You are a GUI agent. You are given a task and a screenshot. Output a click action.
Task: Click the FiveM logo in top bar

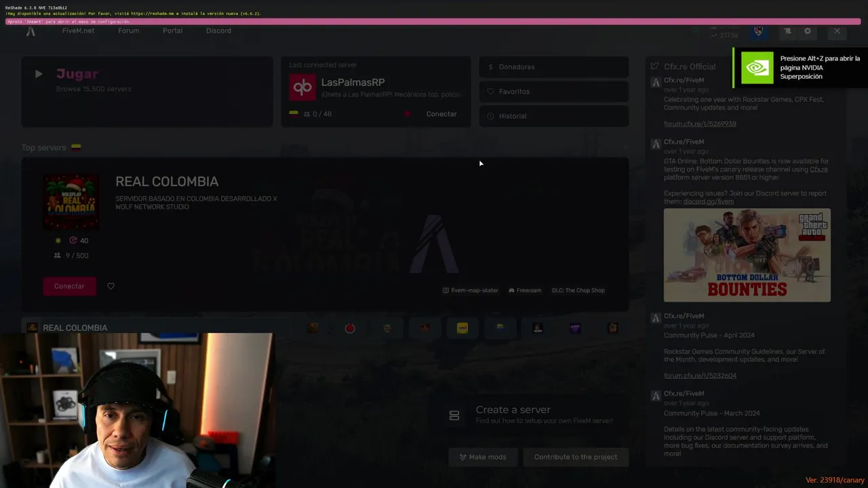pyautogui.click(x=31, y=31)
